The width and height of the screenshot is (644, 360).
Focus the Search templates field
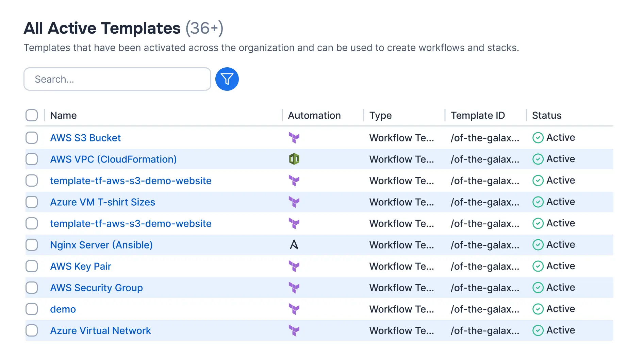click(117, 79)
